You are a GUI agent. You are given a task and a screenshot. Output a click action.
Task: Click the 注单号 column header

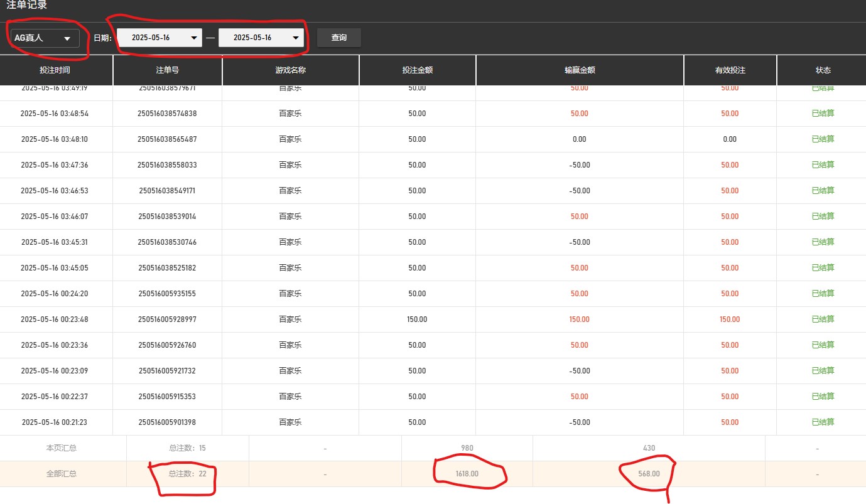(x=167, y=70)
